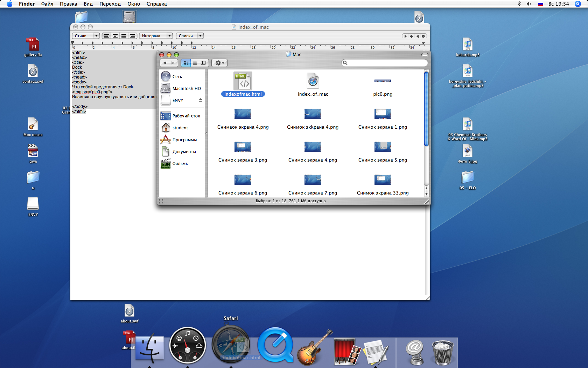Launch GarageBand from the Dock
This screenshot has height=368, width=588.
pos(314,348)
